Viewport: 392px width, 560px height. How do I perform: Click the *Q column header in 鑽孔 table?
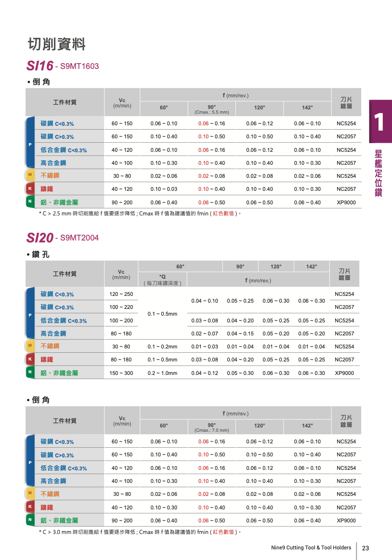(x=162, y=277)
